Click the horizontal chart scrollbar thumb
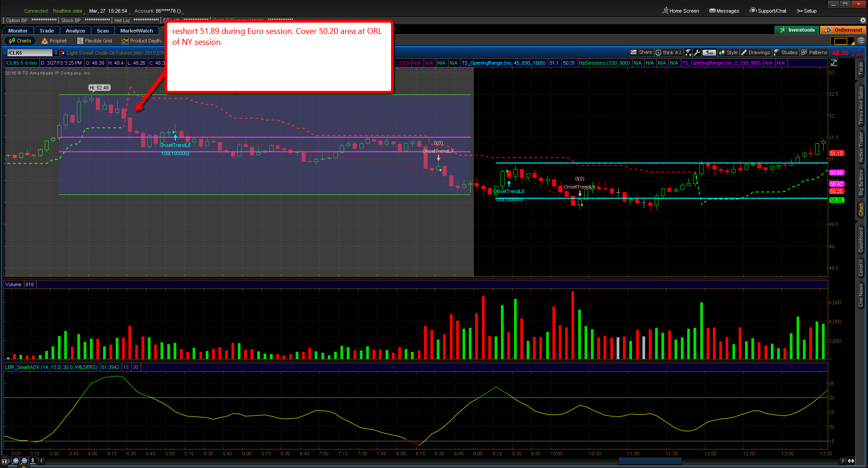 (x=650, y=461)
